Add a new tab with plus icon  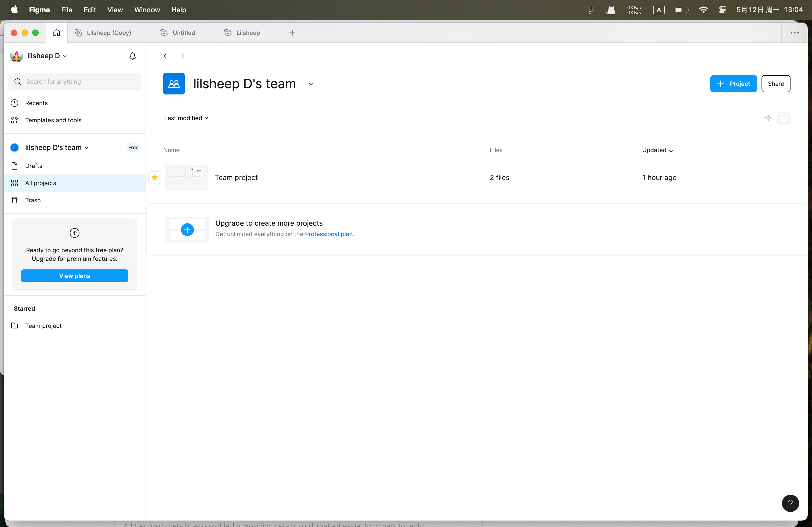(292, 33)
